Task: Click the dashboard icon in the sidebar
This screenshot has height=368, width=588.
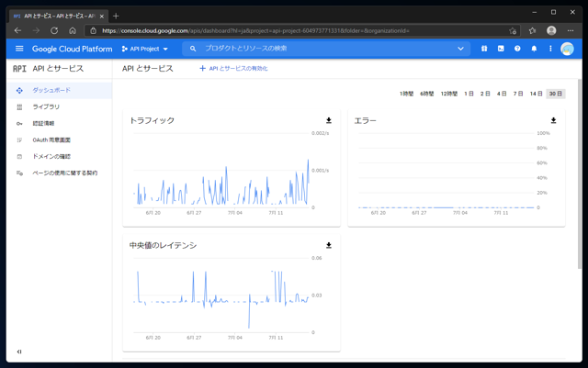Action: click(x=19, y=90)
